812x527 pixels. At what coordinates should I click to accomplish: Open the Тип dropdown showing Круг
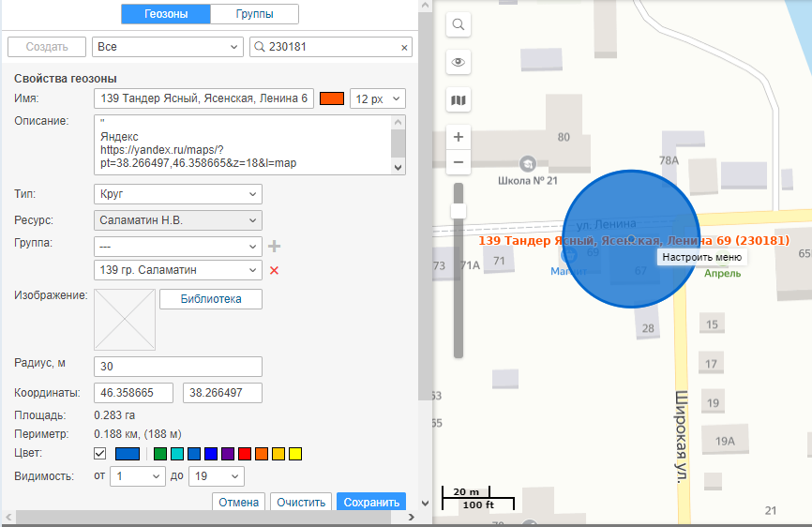coord(178,194)
